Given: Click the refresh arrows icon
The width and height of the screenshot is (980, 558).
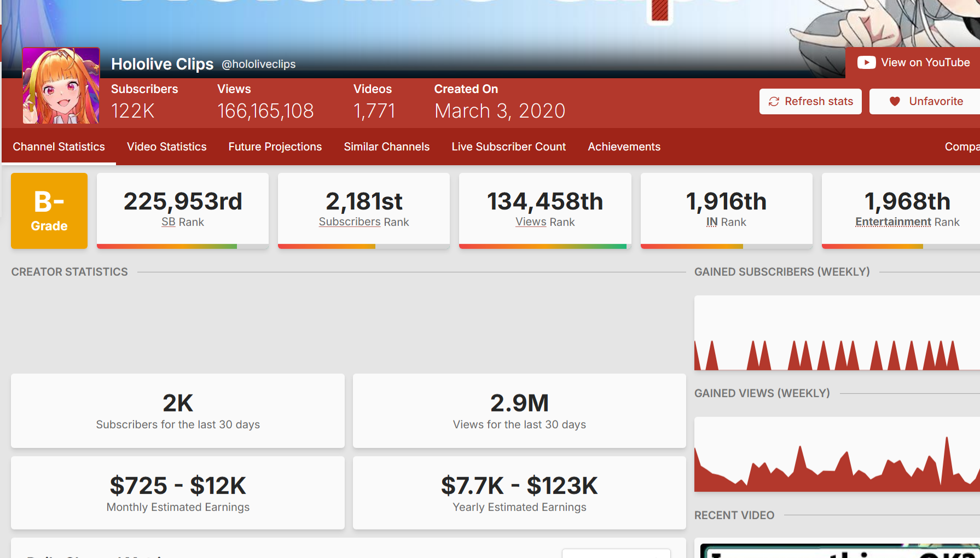Looking at the screenshot, I should [774, 102].
